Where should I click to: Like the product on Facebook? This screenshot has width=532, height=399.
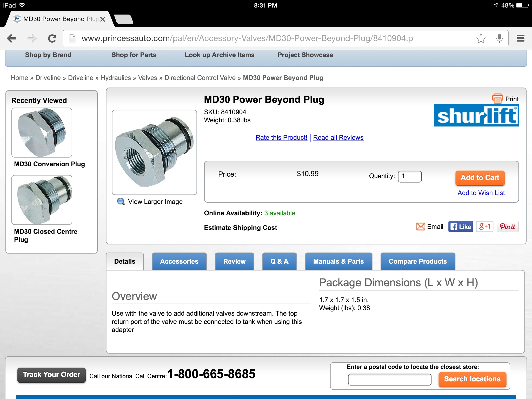point(460,227)
